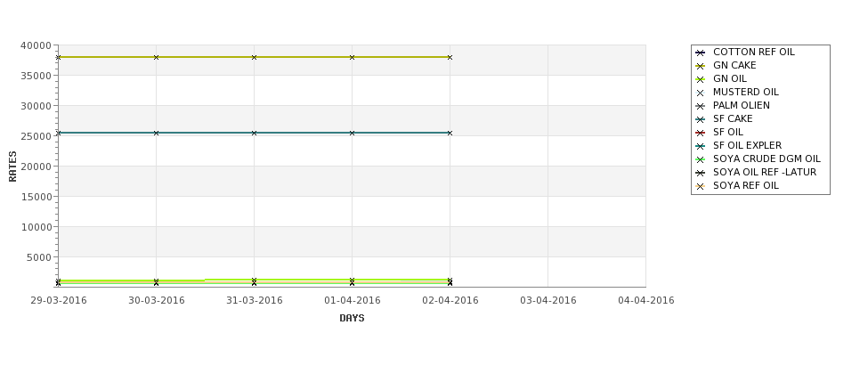The image size is (868, 382).
Task: Click the 25500 data point on 31-03-2016
Action: [x=254, y=133]
